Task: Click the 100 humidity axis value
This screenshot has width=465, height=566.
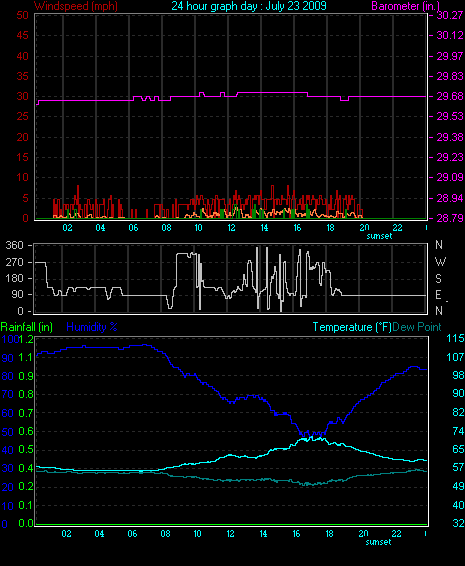Action: point(9,339)
